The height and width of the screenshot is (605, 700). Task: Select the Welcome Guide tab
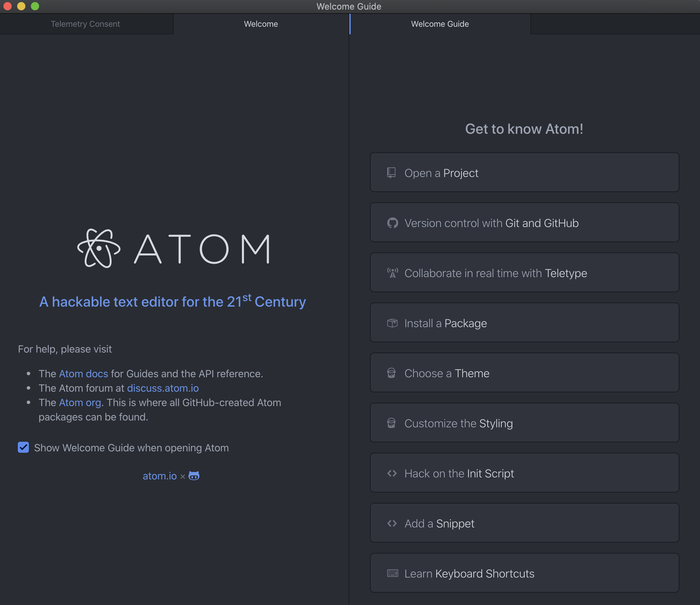pyautogui.click(x=440, y=24)
